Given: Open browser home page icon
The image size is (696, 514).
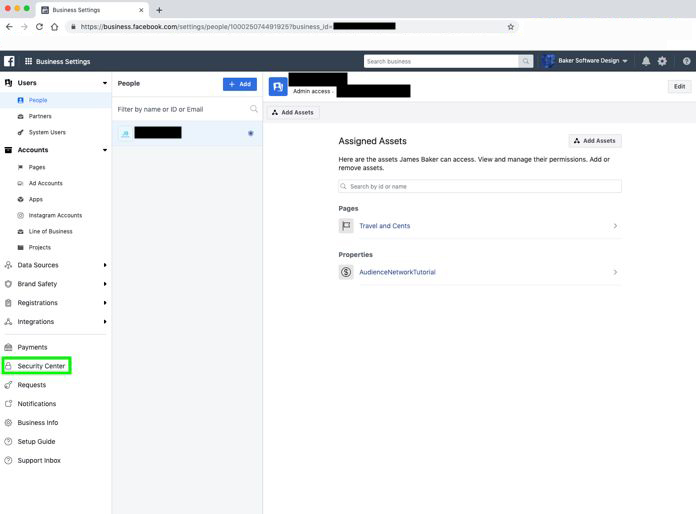Looking at the screenshot, I should click(x=54, y=27).
